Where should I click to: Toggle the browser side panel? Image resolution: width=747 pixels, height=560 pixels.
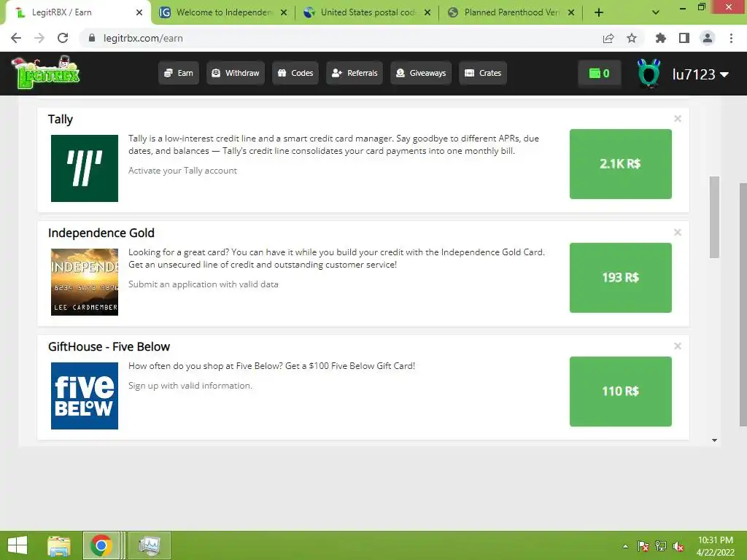point(684,38)
